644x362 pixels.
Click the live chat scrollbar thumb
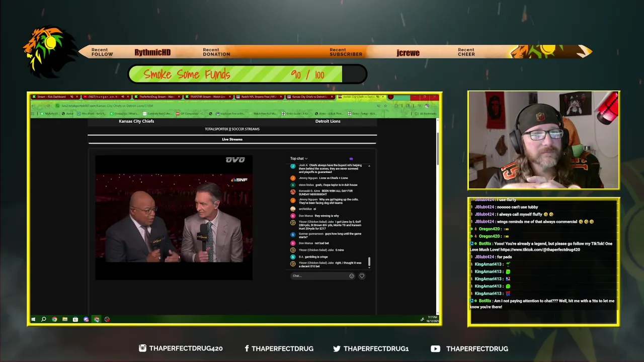369,261
